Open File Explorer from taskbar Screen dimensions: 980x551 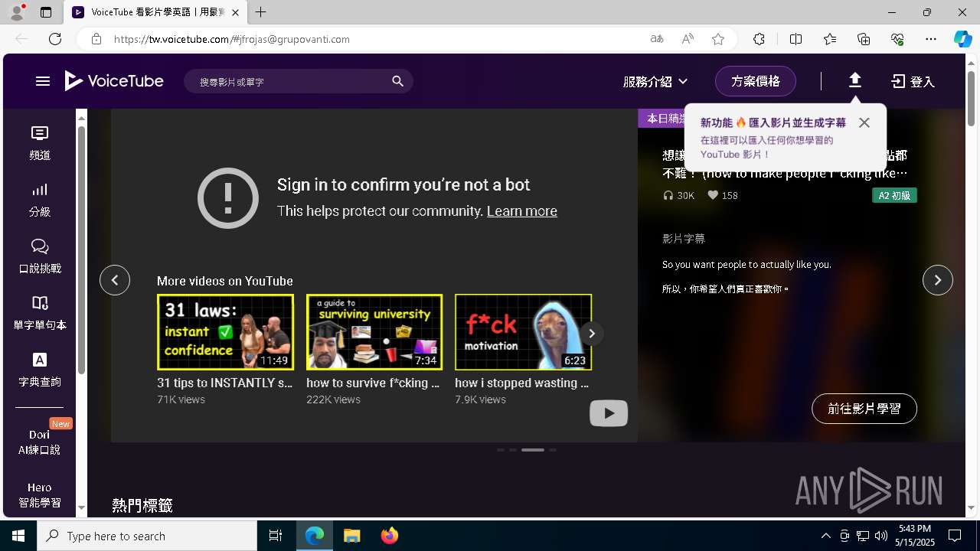tap(352, 536)
